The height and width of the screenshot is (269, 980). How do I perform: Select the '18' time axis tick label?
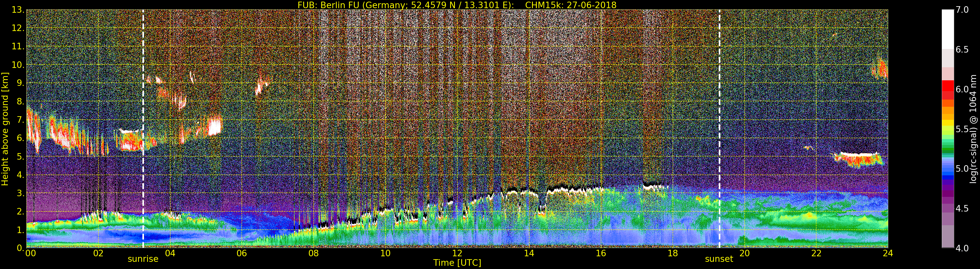(673, 253)
